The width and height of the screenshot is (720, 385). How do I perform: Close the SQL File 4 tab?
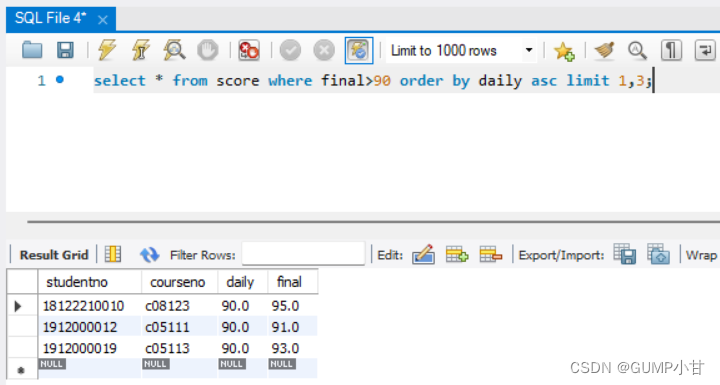coord(103,20)
